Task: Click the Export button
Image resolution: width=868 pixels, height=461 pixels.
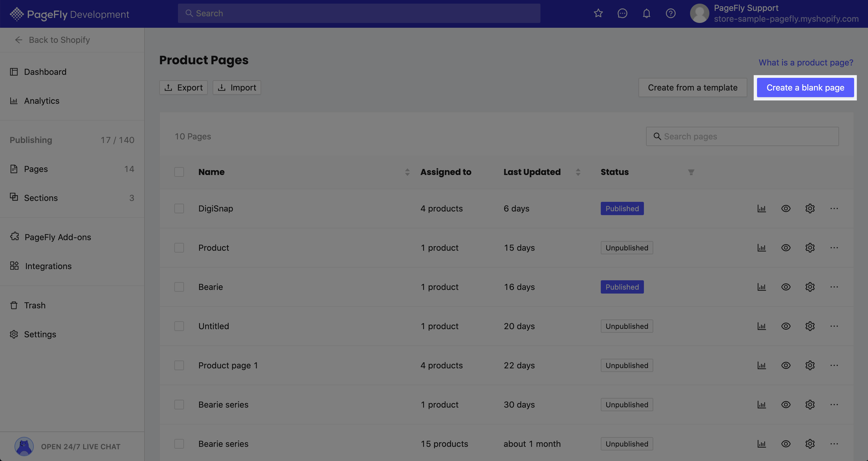Action: (183, 87)
